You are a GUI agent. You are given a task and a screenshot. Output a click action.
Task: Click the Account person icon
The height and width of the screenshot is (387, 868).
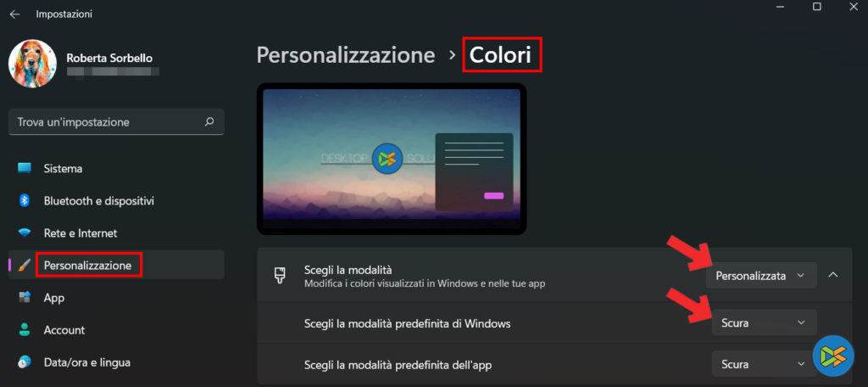pos(25,330)
